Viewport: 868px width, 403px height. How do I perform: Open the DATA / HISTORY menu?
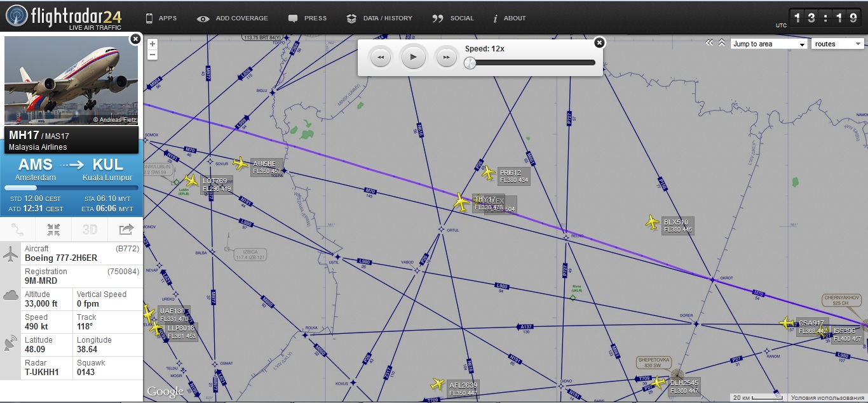pyautogui.click(x=379, y=18)
